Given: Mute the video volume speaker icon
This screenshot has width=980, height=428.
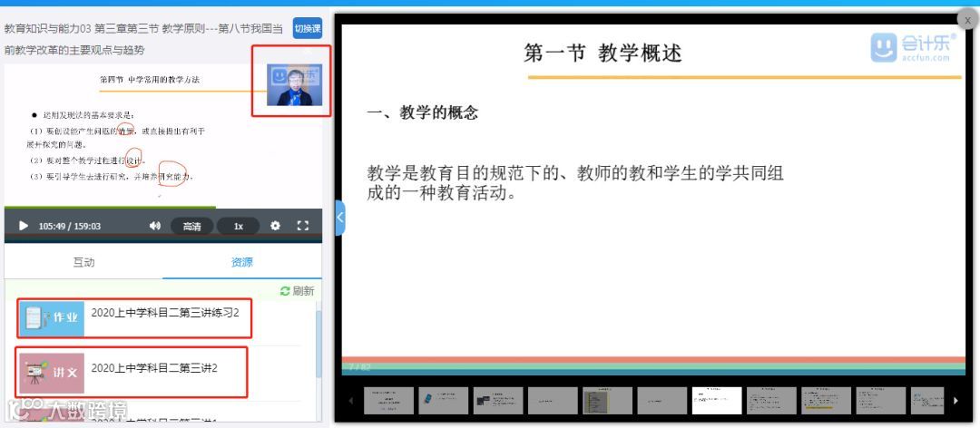Looking at the screenshot, I should click(155, 226).
